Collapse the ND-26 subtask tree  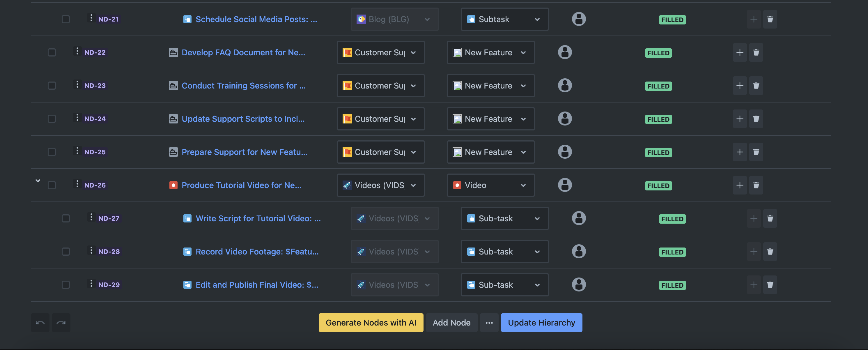point(38,181)
